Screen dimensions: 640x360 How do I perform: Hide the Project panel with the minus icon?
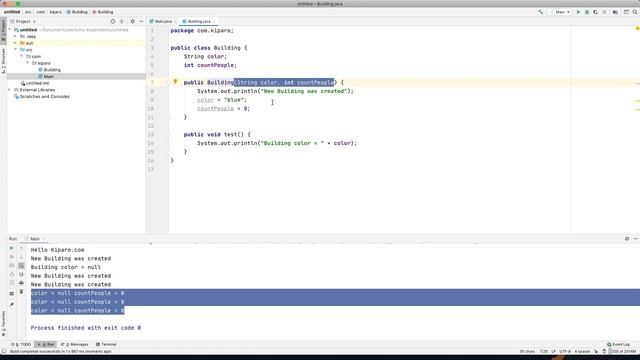pyautogui.click(x=141, y=21)
